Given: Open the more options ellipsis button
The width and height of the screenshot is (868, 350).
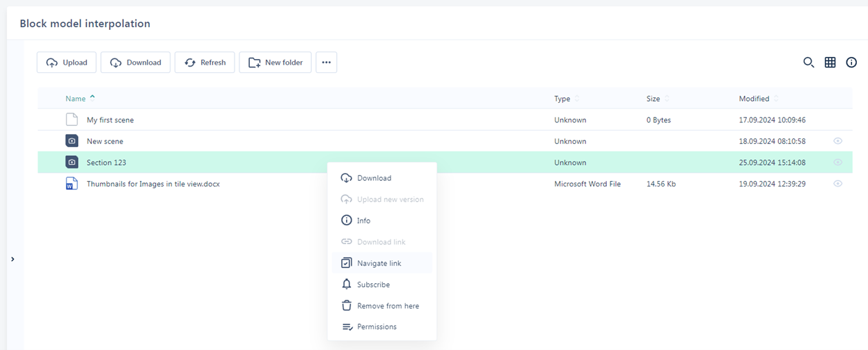Looking at the screenshot, I should 326,63.
